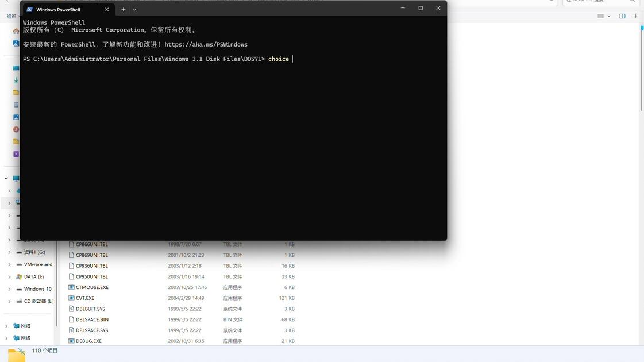Expand Windows 10 drive node
This screenshot has height=362, width=644.
(9, 289)
